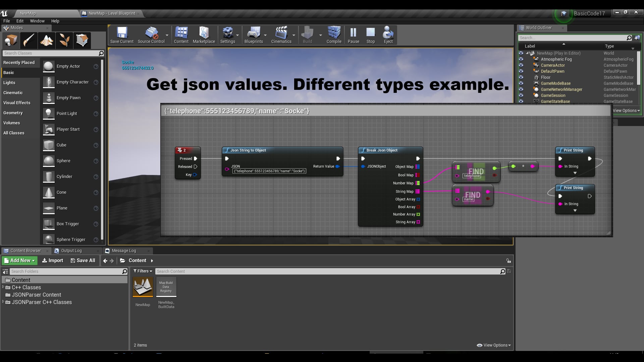Click the Save All button

point(83,260)
